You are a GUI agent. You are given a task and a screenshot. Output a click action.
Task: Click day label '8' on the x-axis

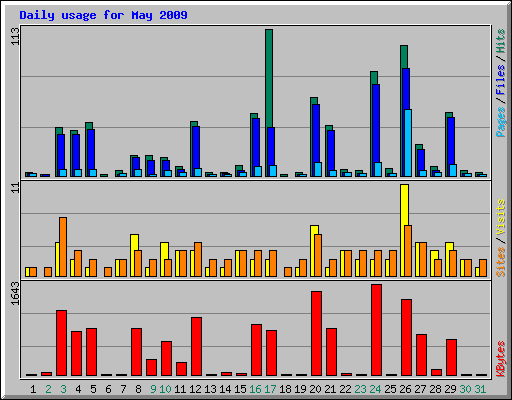click(x=138, y=389)
